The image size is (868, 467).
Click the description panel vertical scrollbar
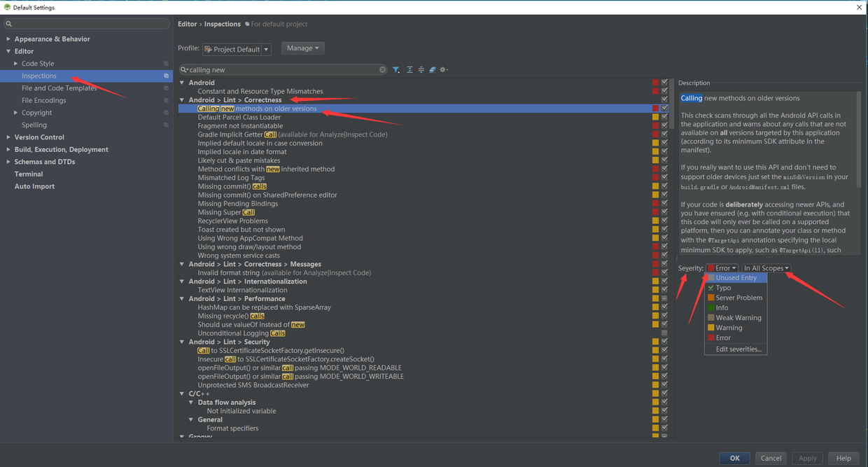click(x=859, y=140)
